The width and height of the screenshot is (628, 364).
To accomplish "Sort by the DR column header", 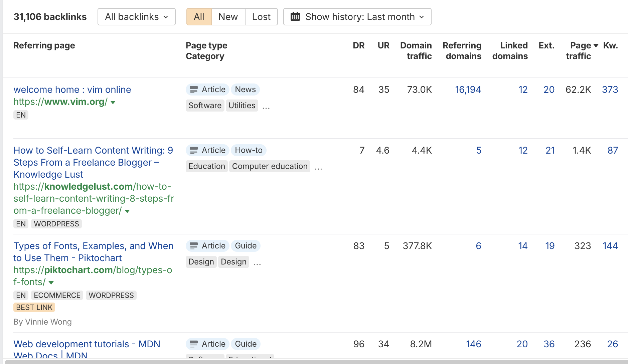I will [x=358, y=45].
